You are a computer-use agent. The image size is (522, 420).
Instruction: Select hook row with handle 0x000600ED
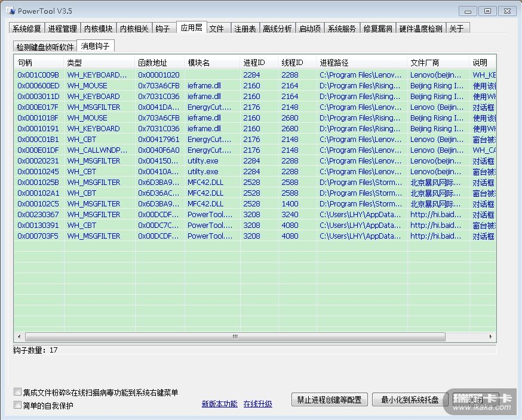tap(255, 85)
